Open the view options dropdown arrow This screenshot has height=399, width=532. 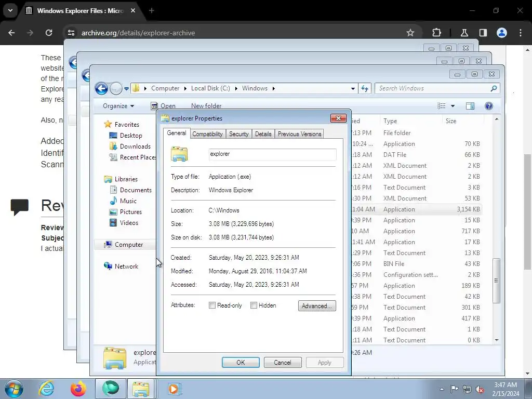click(453, 106)
